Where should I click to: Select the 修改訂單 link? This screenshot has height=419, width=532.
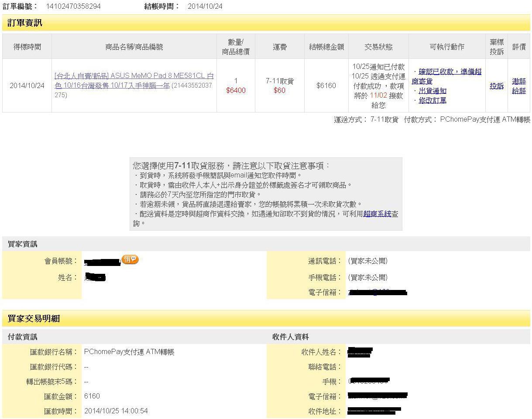coord(432,100)
